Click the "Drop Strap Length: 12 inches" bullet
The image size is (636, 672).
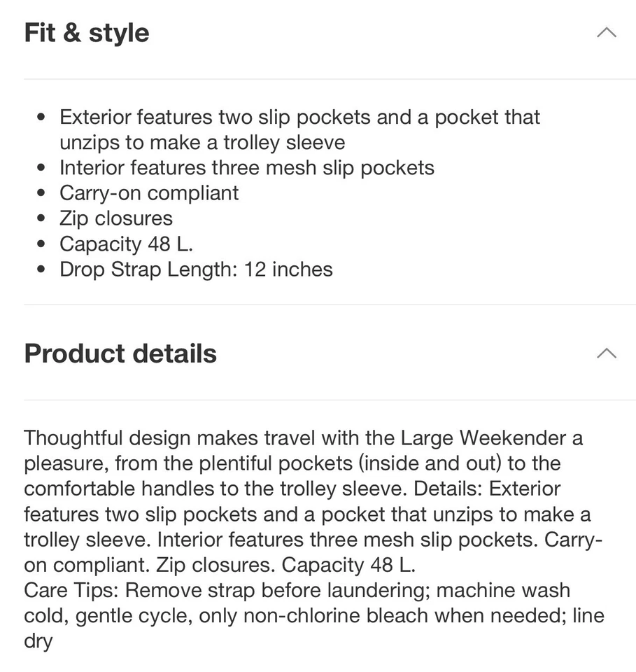click(196, 269)
